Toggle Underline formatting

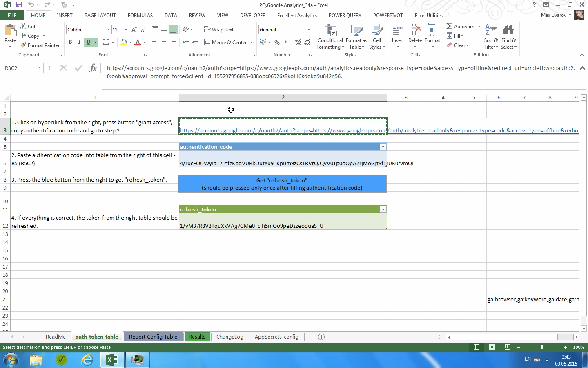coord(88,42)
